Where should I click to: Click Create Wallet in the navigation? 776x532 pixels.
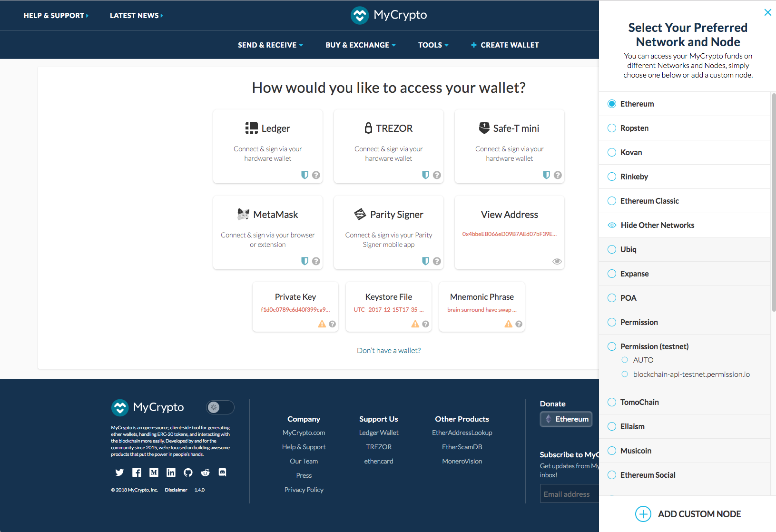[505, 45]
